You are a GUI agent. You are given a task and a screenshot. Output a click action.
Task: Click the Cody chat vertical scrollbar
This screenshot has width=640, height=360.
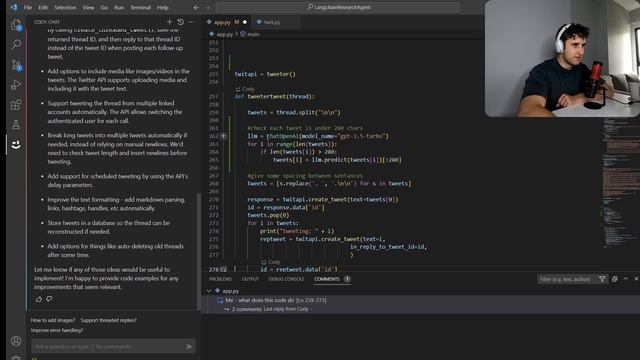point(199,251)
